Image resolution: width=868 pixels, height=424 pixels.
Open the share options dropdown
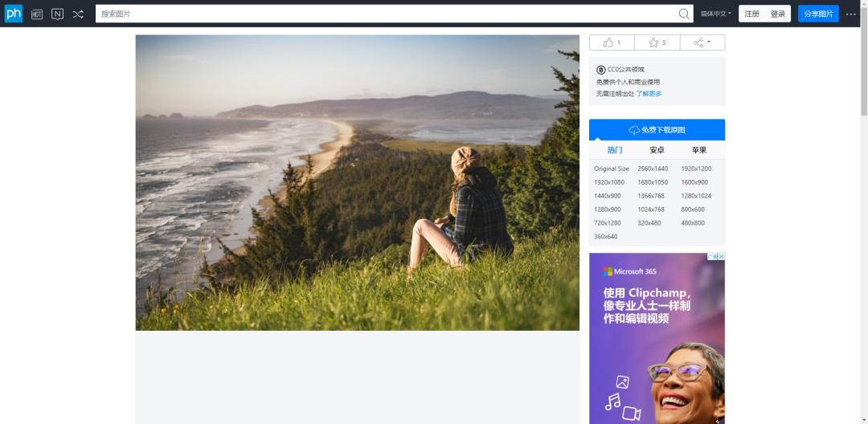[x=702, y=43]
